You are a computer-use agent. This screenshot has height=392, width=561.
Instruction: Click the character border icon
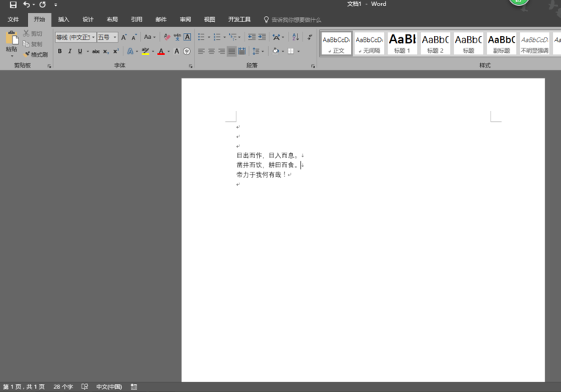(x=187, y=37)
